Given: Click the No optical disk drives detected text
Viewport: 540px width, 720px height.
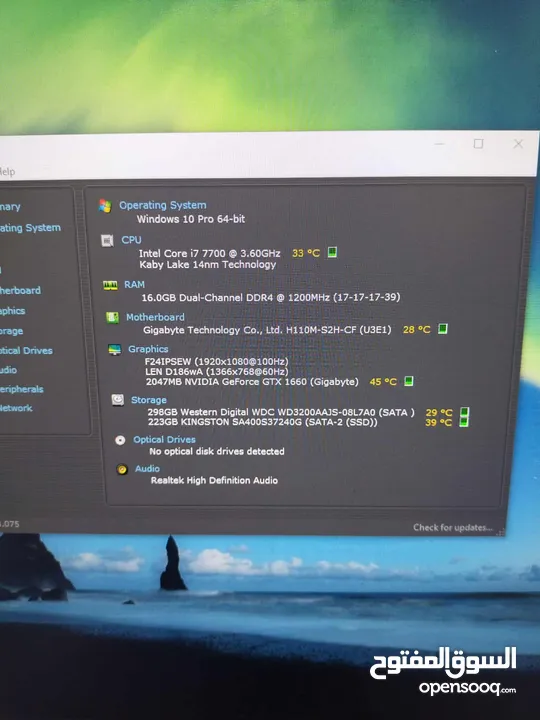Looking at the screenshot, I should pyautogui.click(x=217, y=451).
